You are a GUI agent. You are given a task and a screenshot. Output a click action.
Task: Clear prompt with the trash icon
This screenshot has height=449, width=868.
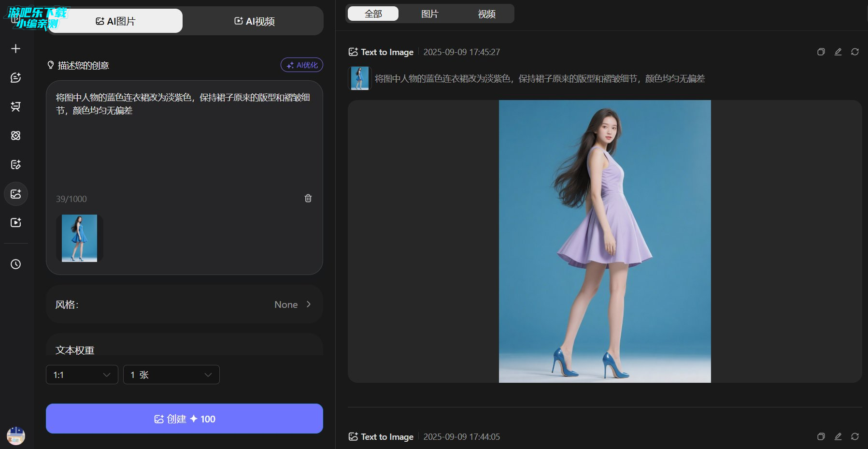click(308, 198)
